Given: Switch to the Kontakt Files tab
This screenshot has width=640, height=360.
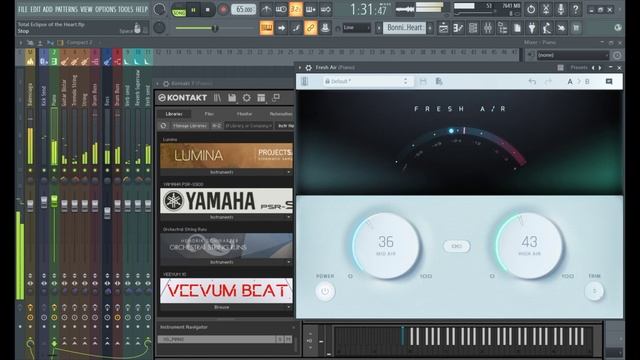Looking at the screenshot, I should coord(209,114).
